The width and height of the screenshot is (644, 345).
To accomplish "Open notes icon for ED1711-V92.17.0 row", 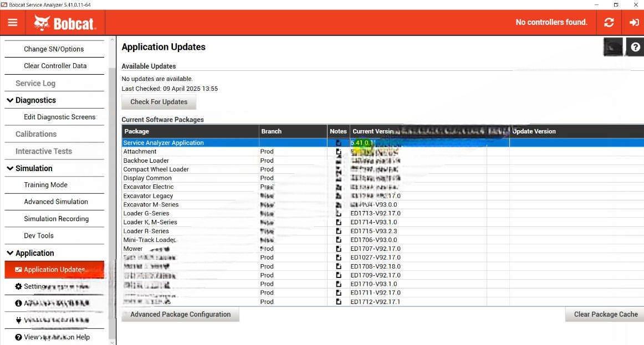I will [x=339, y=293].
